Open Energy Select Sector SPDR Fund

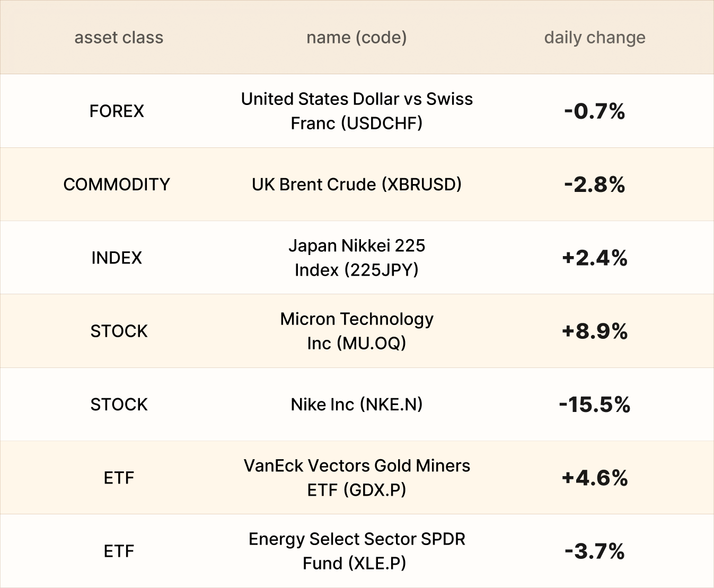coord(357,551)
